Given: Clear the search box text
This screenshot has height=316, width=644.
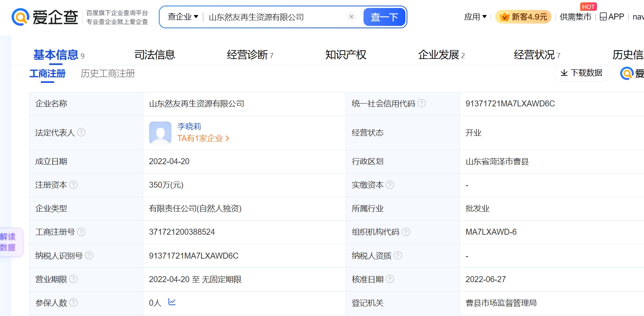Looking at the screenshot, I should (351, 17).
